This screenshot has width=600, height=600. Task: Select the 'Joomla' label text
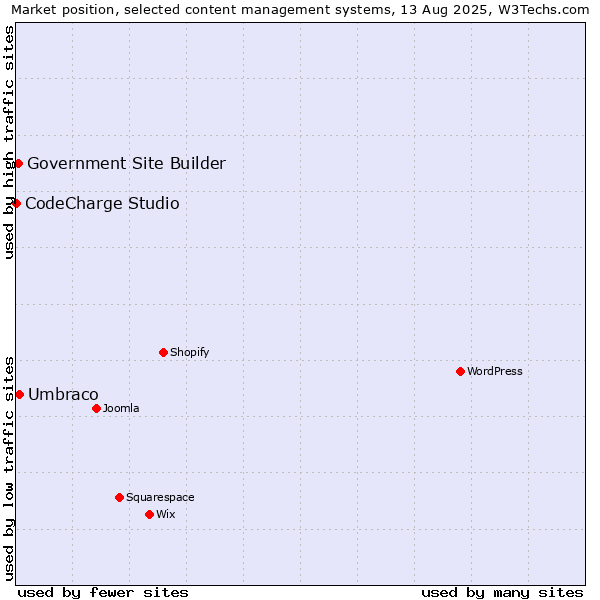[121, 408]
